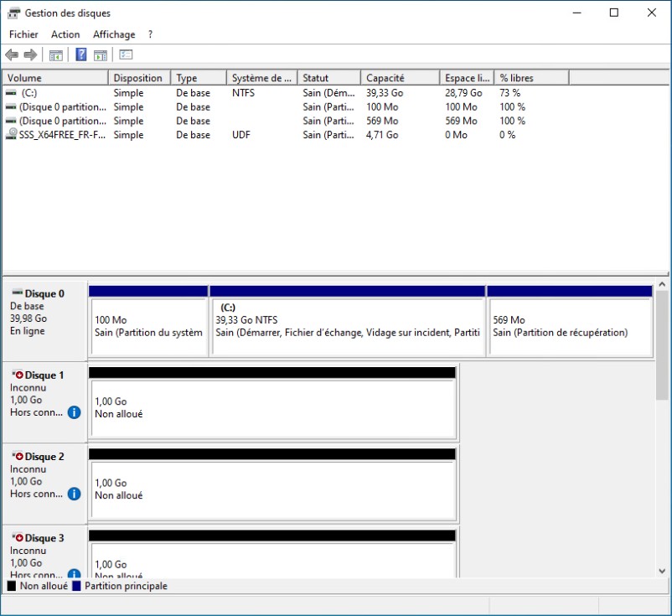Click the drive icon of volume (C:)
Image resolution: width=672 pixels, height=616 pixels.
[x=11, y=92]
